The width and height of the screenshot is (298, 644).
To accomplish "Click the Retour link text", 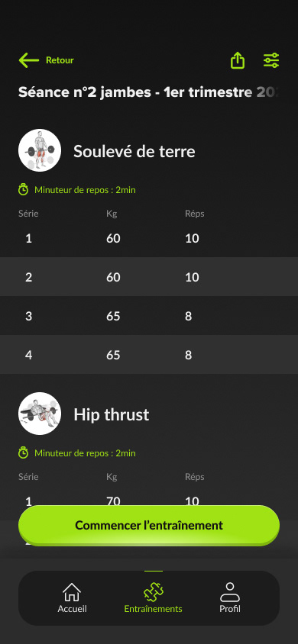I will 60,60.
